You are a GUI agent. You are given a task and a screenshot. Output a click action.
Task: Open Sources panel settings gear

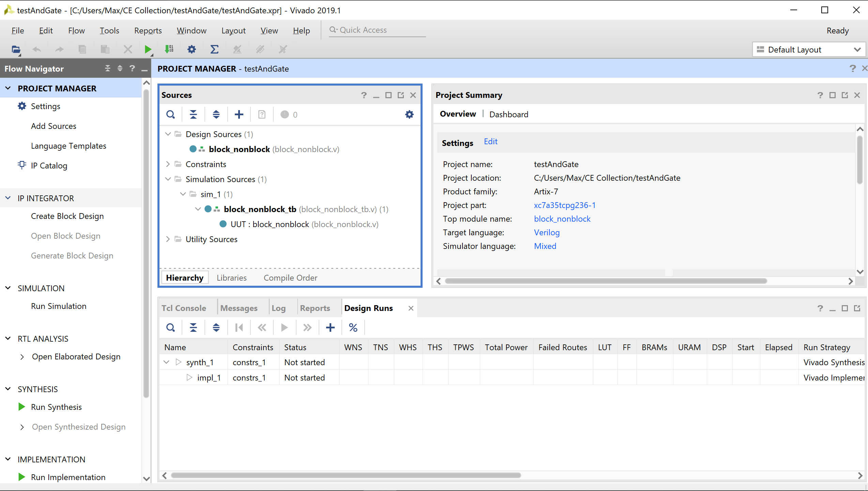point(409,115)
